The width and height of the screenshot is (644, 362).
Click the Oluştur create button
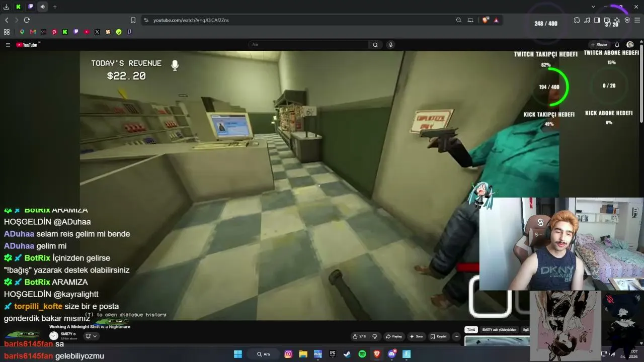coord(600,45)
